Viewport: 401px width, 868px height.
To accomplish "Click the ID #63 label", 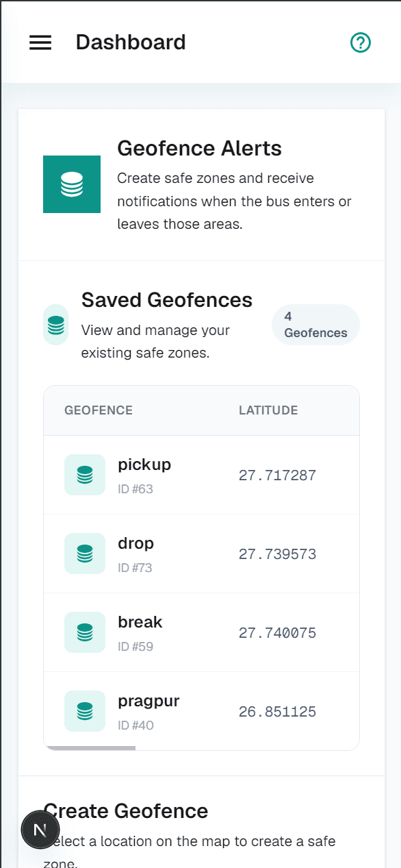I will click(135, 489).
